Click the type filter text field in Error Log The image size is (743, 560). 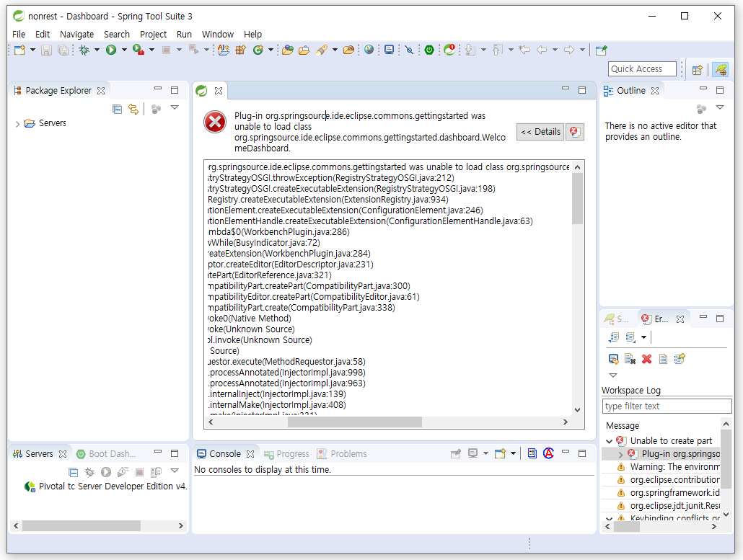click(667, 406)
